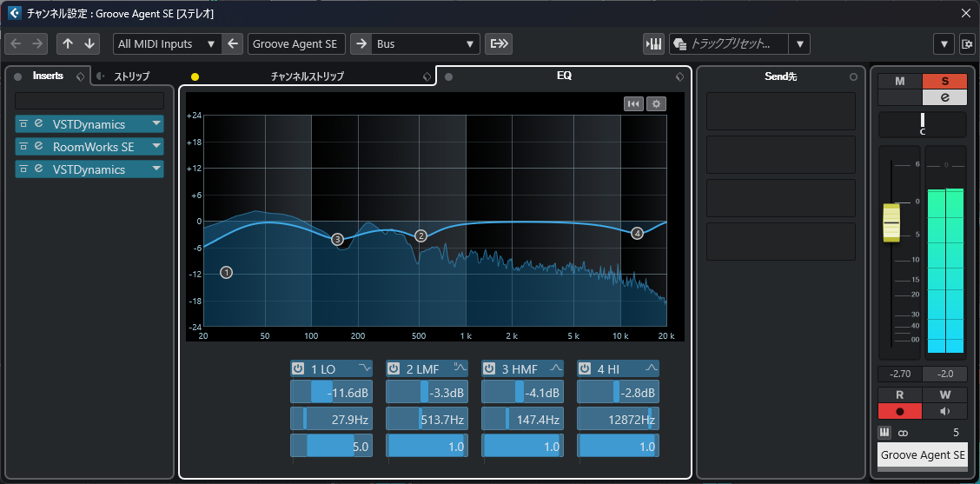Toggle band 1 LO power
980x484 pixels.
click(298, 368)
